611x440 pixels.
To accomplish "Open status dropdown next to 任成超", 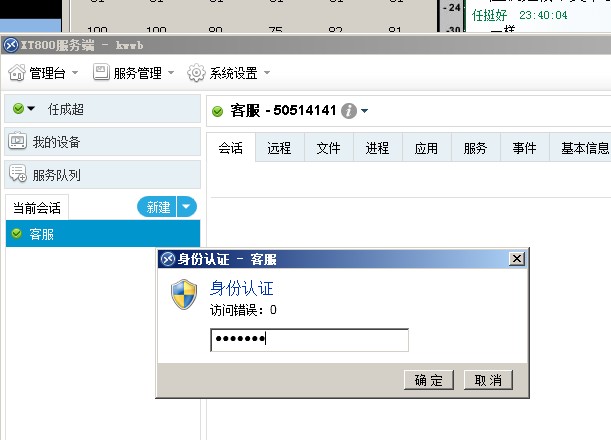I will [x=31, y=109].
